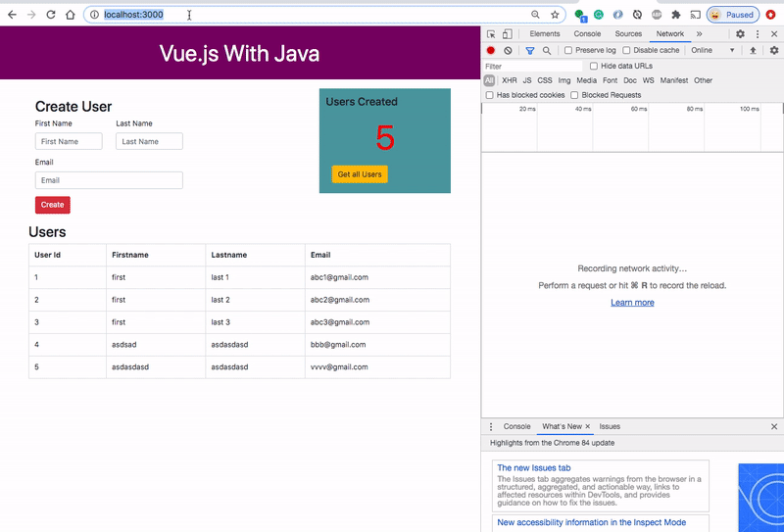Toggle the network filter funnel icon

pos(530,51)
